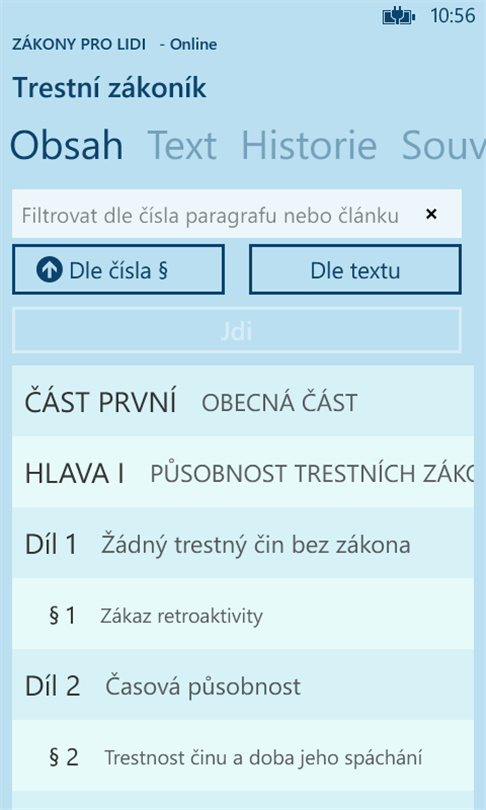Open the partially visible Souv tab
The image size is (486, 810).
[444, 146]
